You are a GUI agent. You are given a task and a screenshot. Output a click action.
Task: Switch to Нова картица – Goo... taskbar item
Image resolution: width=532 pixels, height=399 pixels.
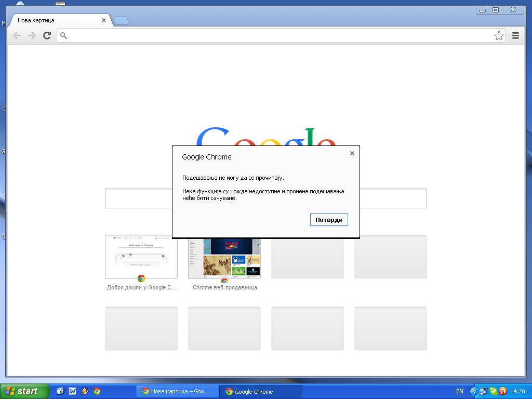177,392
